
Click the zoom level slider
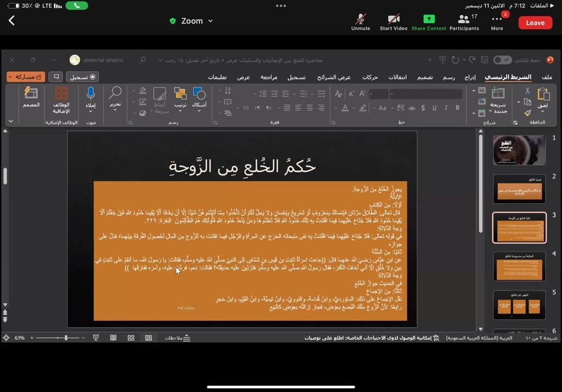click(66, 338)
